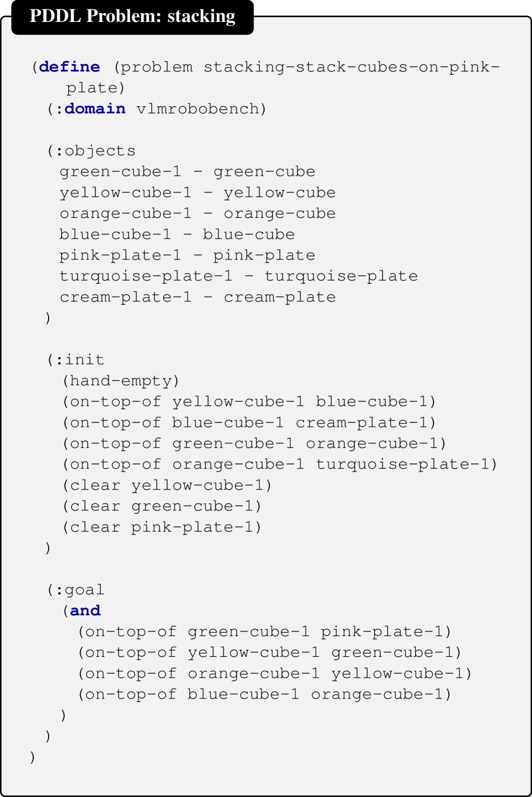Viewport: 532px width, 797px height.
Task: Click the blue "and" keyword
Action: coord(85,611)
